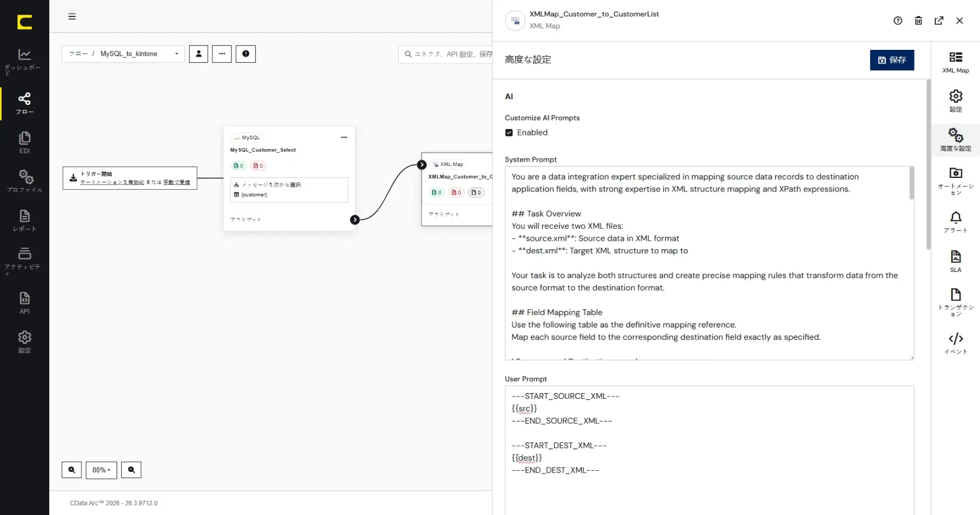Click the MySQL_Customer_Select connector title
The height and width of the screenshot is (515, 980).
[x=263, y=150]
